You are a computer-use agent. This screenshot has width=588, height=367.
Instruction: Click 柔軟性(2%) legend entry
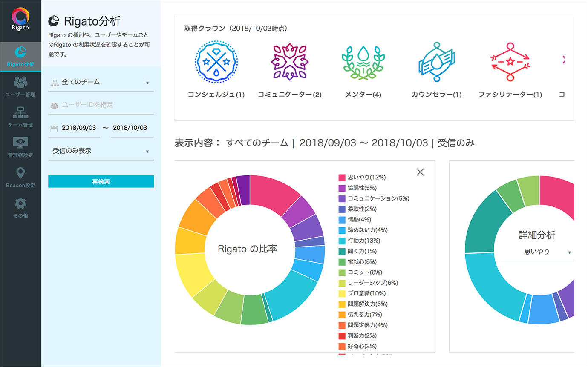[357, 209]
